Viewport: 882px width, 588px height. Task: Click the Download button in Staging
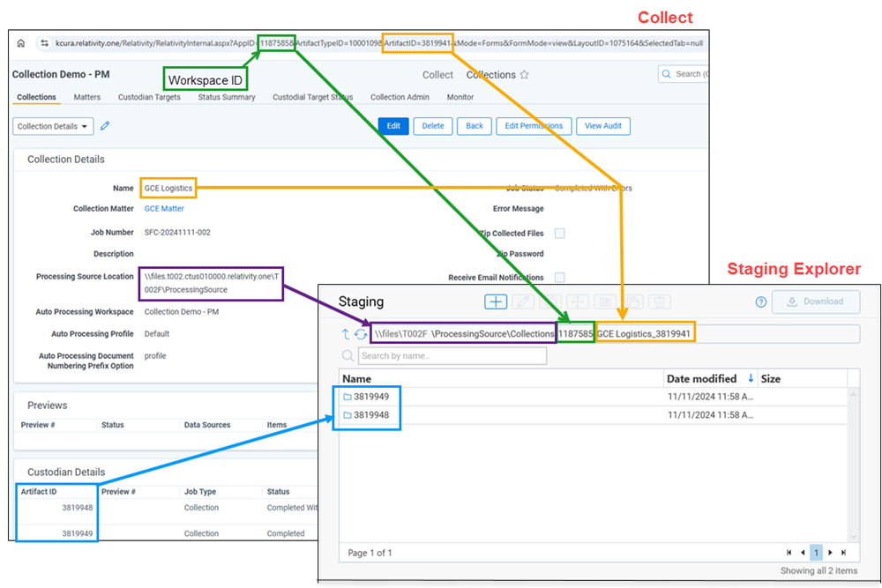816,301
